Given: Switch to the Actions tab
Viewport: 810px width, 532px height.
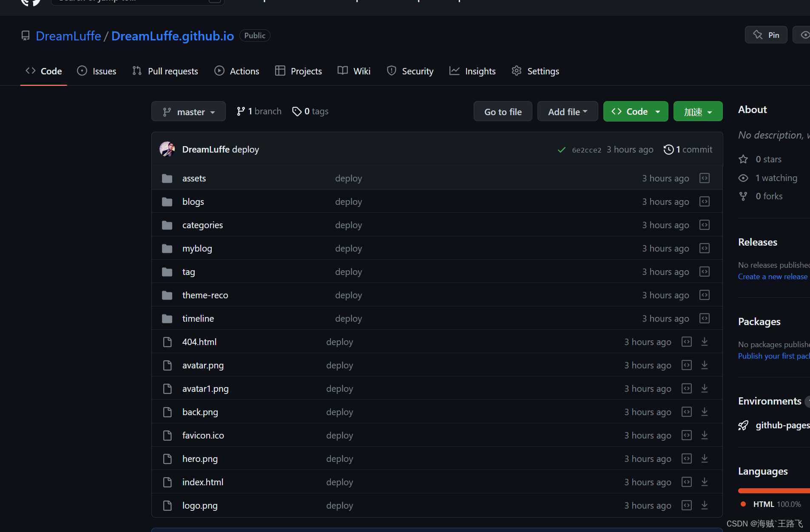Looking at the screenshot, I should coord(237,71).
